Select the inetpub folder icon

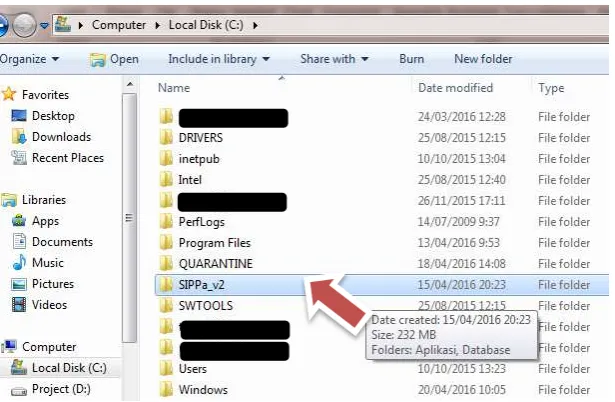pyautogui.click(x=166, y=158)
